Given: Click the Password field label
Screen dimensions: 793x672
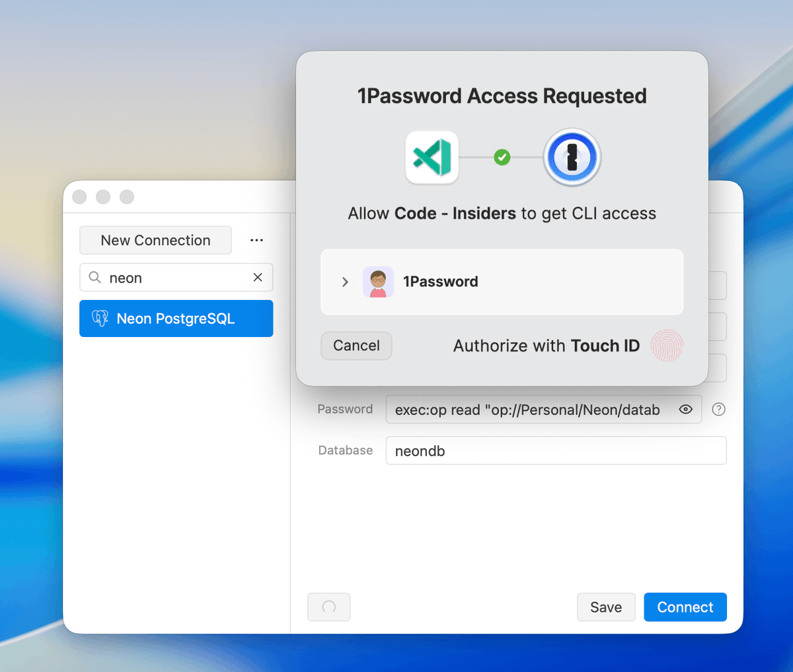Looking at the screenshot, I should tap(345, 409).
